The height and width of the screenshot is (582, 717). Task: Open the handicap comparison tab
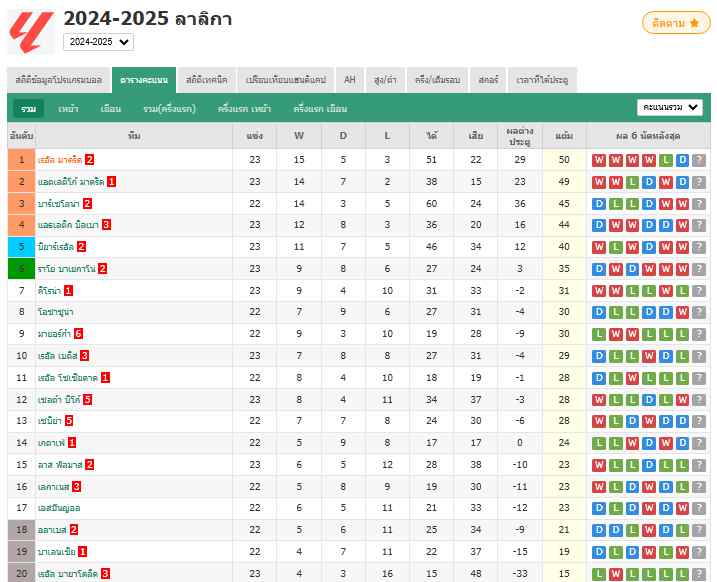coord(286,80)
